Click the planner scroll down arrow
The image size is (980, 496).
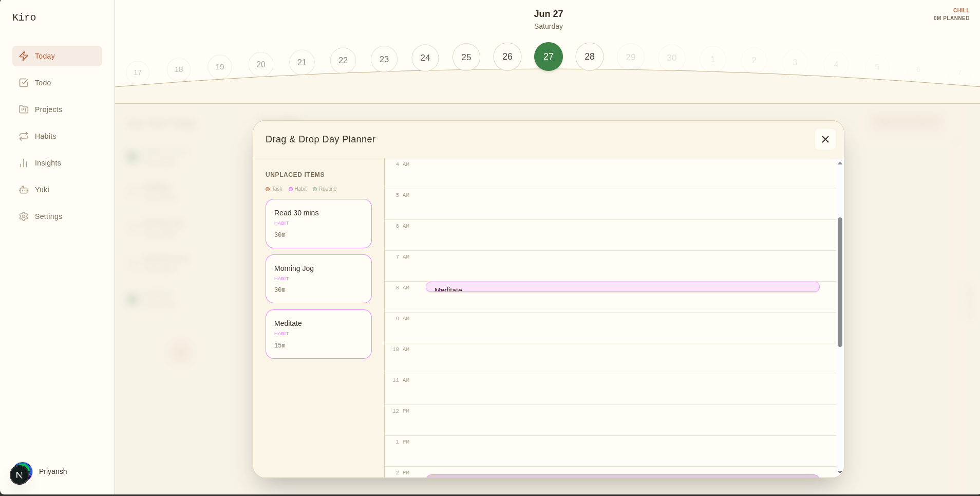point(840,472)
